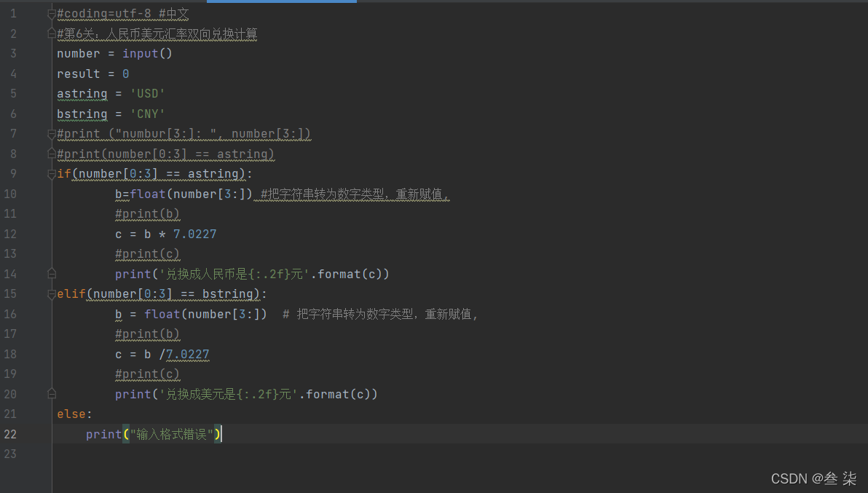Click gutter line number 12

pos(10,234)
